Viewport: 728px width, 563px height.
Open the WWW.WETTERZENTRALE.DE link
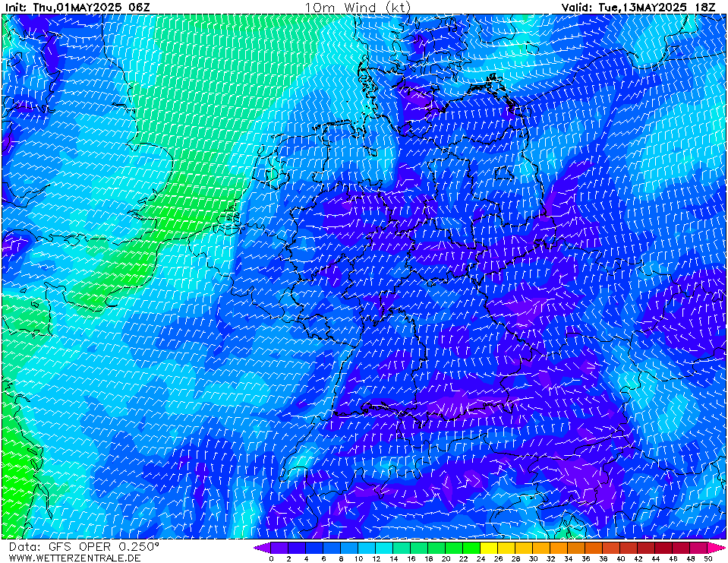click(x=74, y=558)
